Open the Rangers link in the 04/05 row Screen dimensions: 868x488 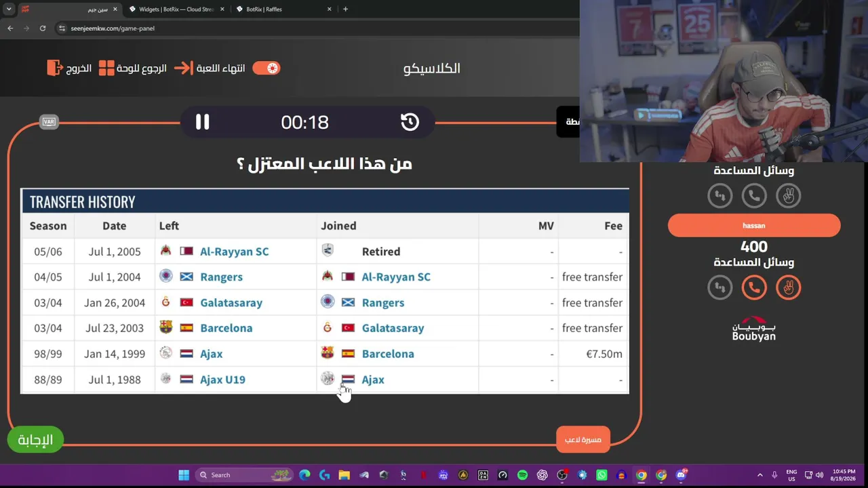221,277
